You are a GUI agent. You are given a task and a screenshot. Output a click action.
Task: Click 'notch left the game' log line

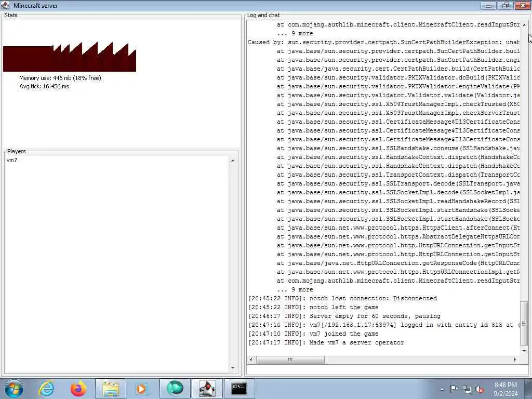pyautogui.click(x=313, y=308)
